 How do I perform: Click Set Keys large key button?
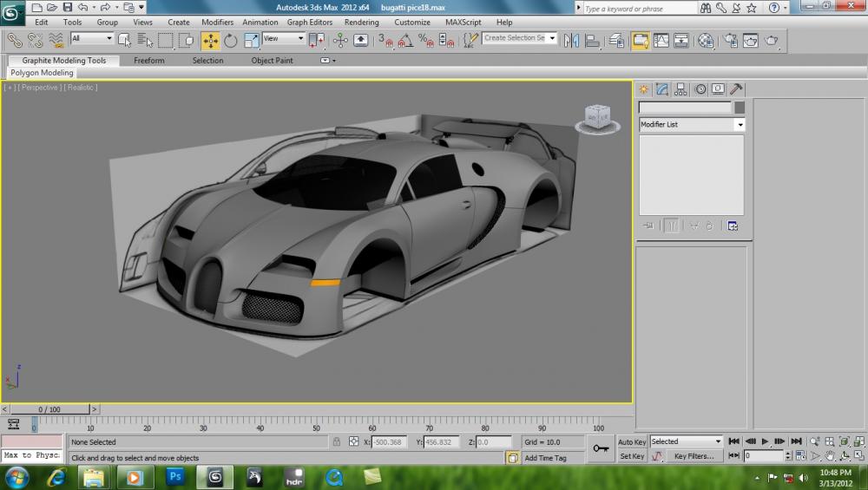[x=601, y=448]
